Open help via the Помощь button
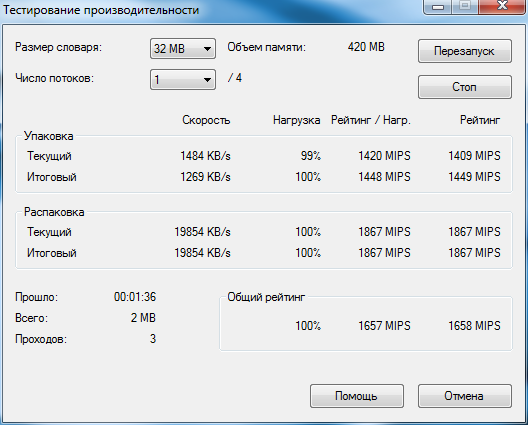The width and height of the screenshot is (528, 425). (x=357, y=396)
